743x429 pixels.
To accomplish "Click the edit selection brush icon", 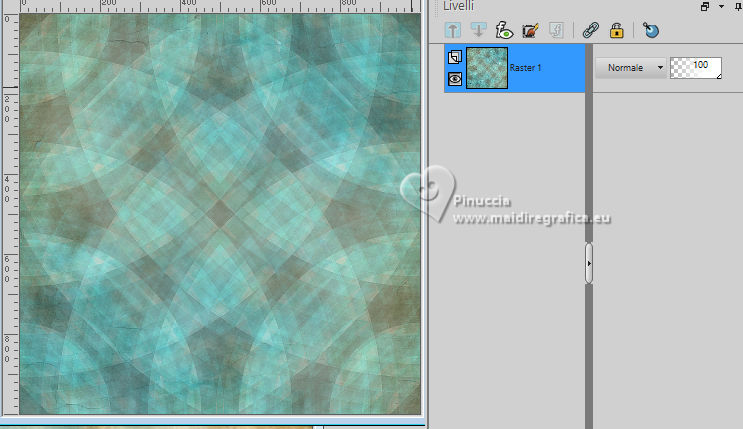I will (x=530, y=30).
